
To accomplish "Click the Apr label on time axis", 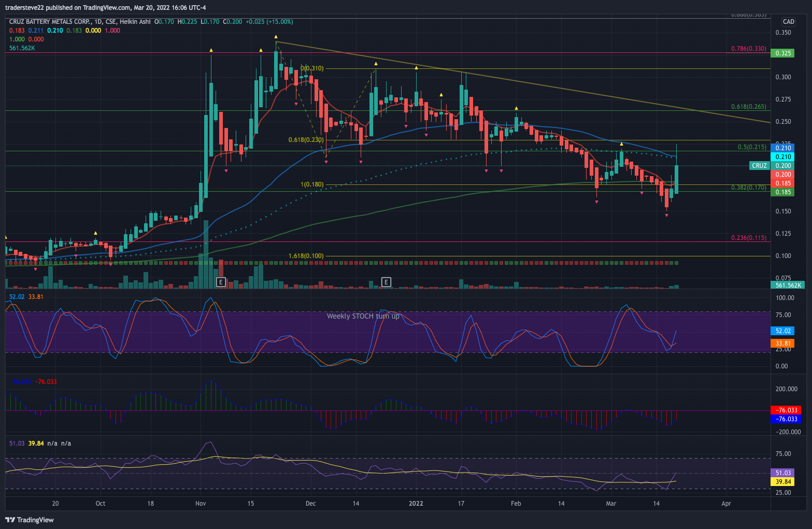I will tap(726, 504).
